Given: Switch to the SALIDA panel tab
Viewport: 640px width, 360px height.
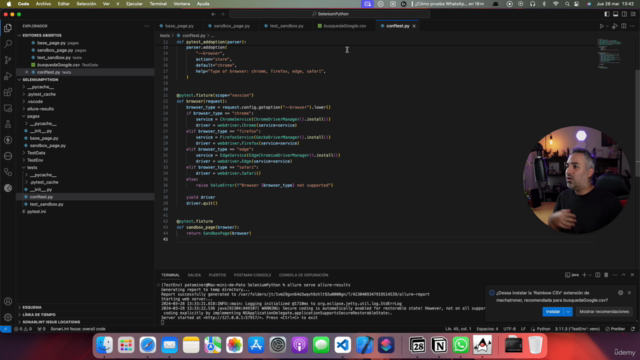Looking at the screenshot, I should (x=194, y=275).
